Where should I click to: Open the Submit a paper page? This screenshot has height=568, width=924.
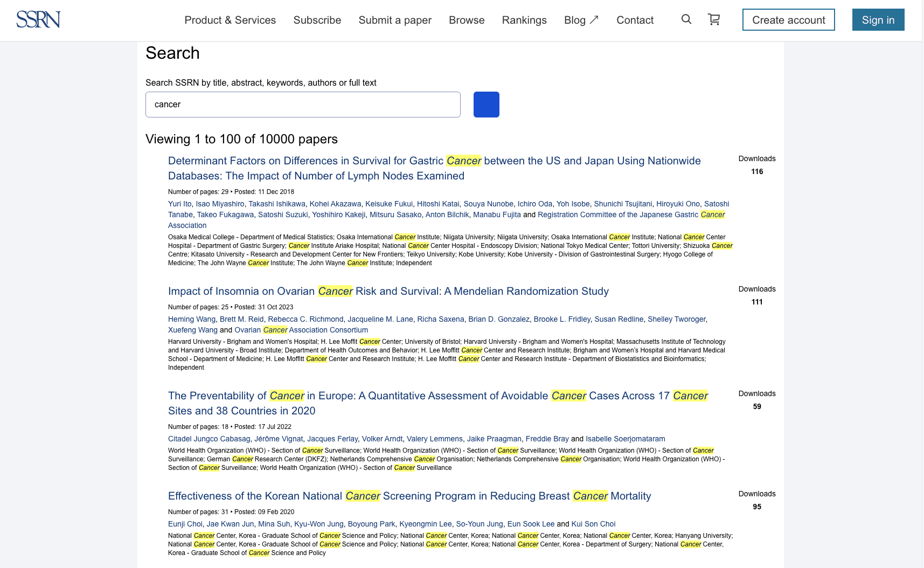394,20
